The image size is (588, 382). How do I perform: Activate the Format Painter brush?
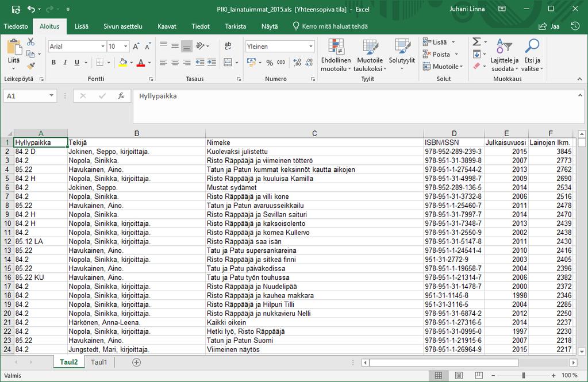click(x=30, y=66)
